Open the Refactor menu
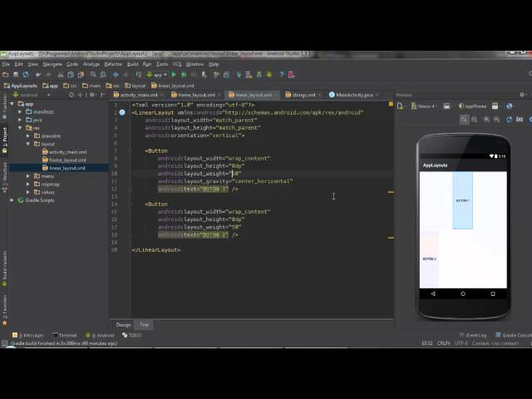This screenshot has width=532, height=399. (113, 64)
